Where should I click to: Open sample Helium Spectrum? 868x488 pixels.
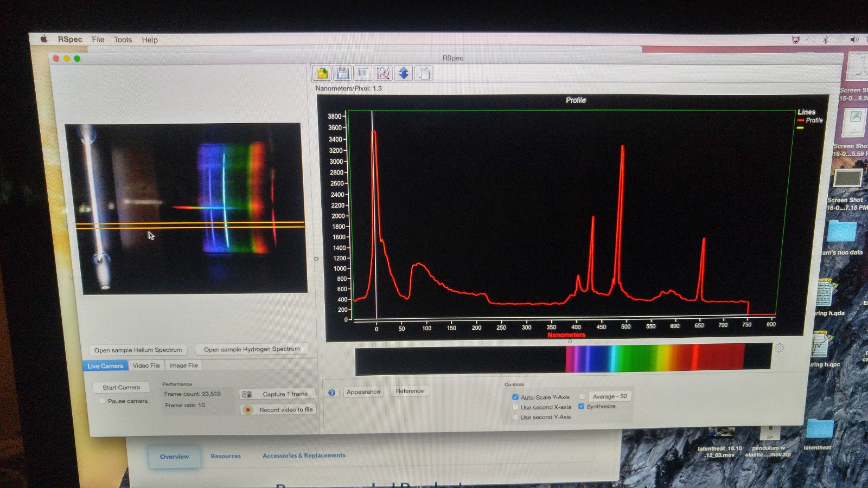point(138,350)
